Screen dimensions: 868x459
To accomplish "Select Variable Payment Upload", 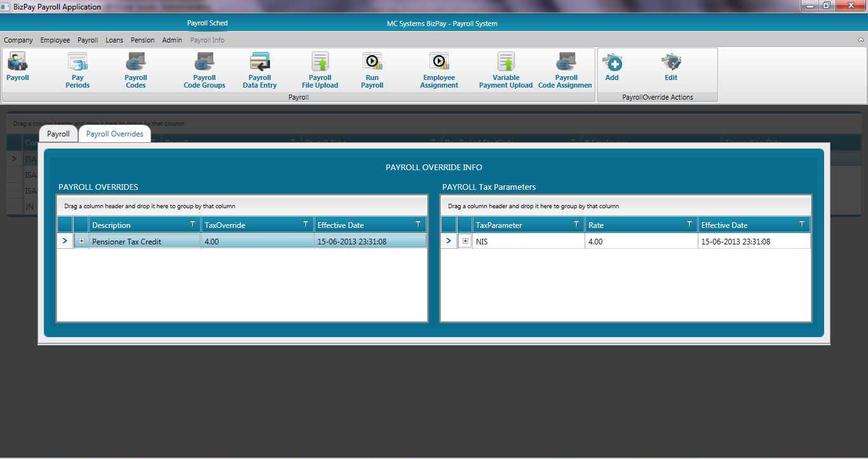I will 505,70.
